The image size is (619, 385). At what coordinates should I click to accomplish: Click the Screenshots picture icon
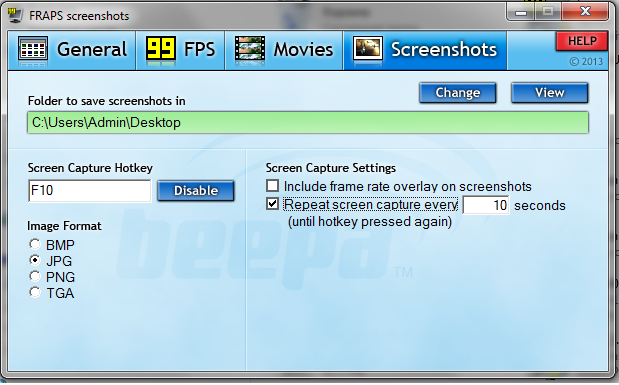pyautogui.click(x=368, y=49)
